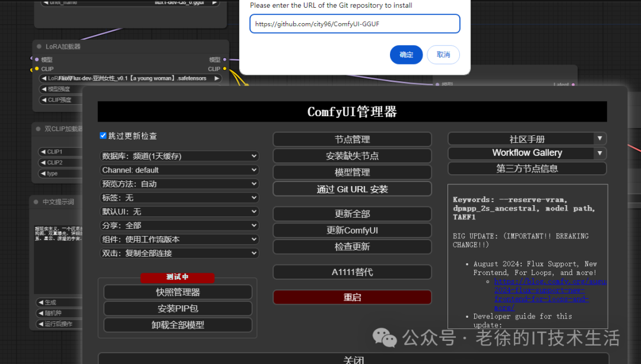Open the 数据库: 频道(1天缓存) dropdown
The image size is (641, 364).
point(179,156)
